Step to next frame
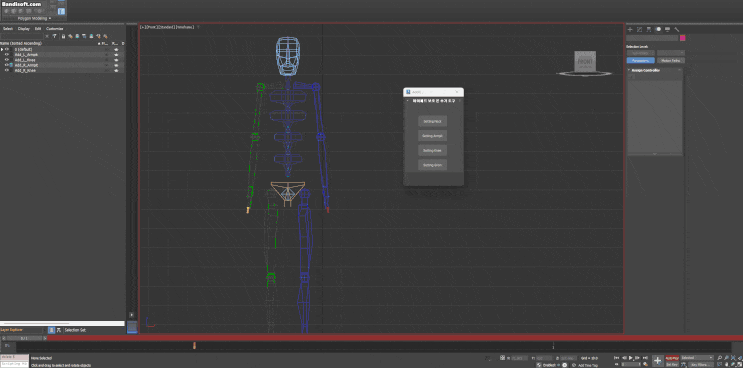 [x=637, y=358]
